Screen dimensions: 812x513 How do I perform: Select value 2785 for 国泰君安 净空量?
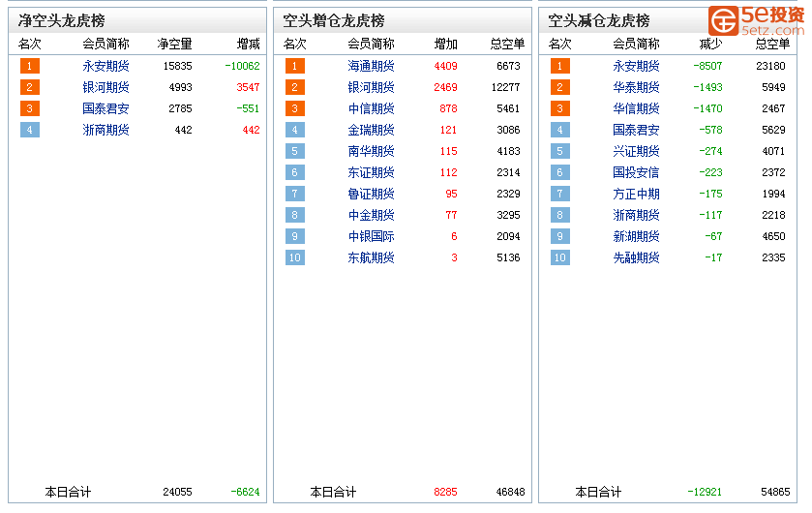(x=180, y=108)
